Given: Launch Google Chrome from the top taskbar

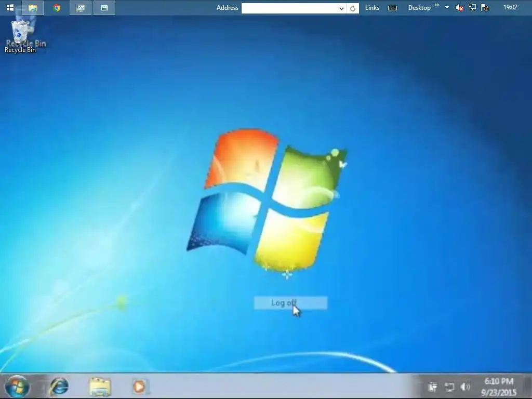Looking at the screenshot, I should (x=57, y=7).
